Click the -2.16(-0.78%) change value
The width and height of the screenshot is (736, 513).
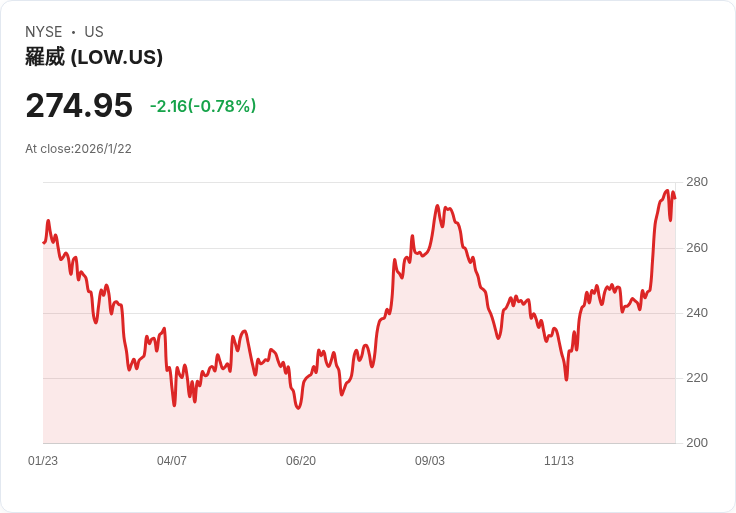coord(203,106)
